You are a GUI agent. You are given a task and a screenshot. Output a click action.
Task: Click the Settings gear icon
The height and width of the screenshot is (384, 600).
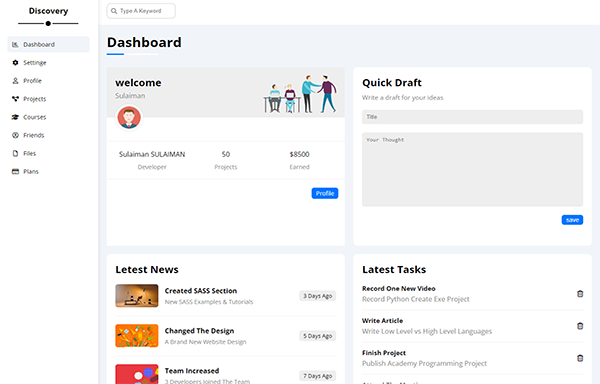tap(15, 63)
